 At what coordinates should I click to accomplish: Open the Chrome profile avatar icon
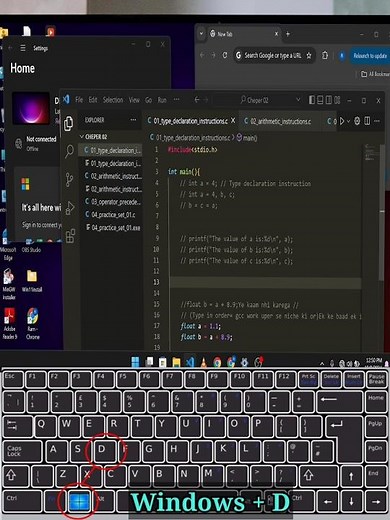[x=342, y=56]
